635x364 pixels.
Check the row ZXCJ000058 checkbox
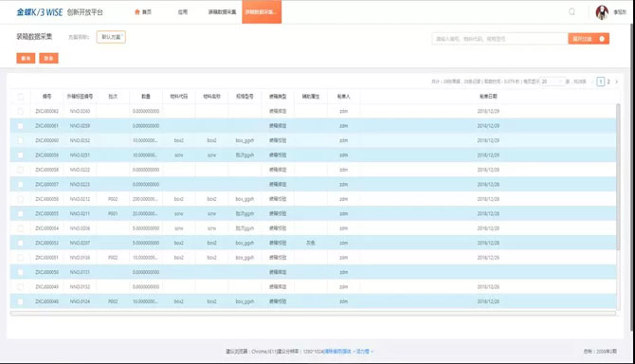click(20, 170)
